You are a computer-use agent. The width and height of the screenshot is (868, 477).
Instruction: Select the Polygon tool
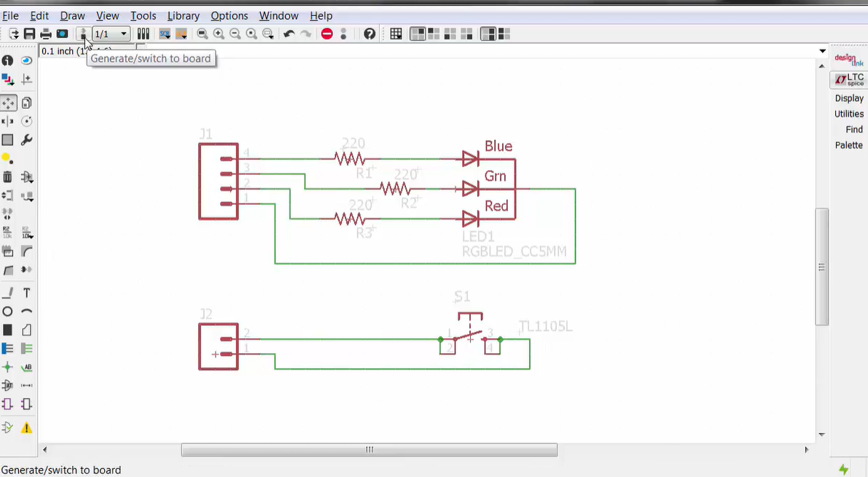tap(26, 330)
